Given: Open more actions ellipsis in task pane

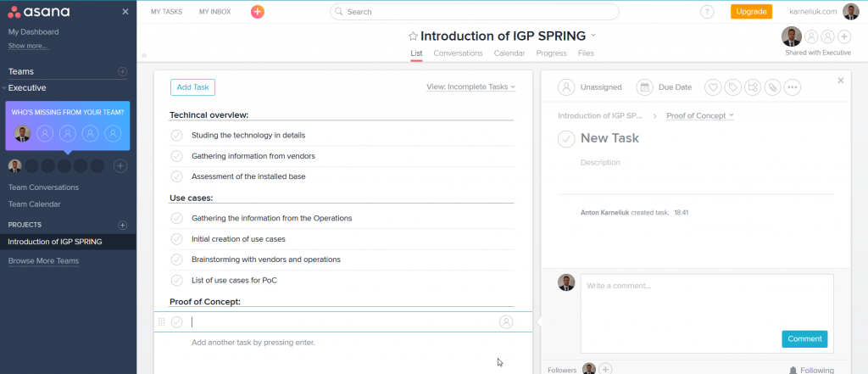Looking at the screenshot, I should coord(793,87).
